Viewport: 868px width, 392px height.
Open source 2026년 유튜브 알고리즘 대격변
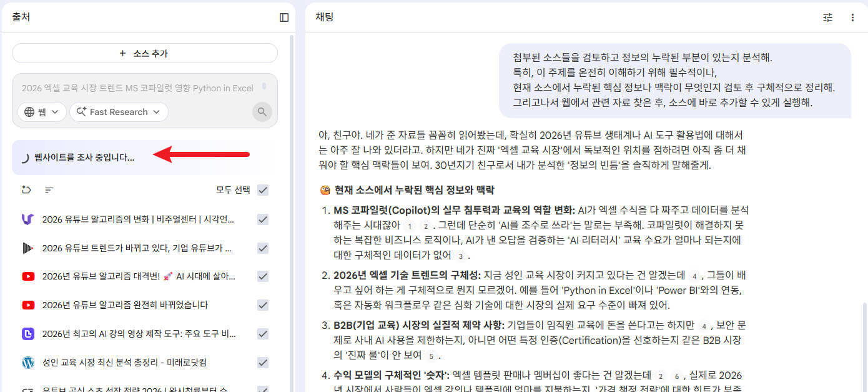[x=139, y=276]
